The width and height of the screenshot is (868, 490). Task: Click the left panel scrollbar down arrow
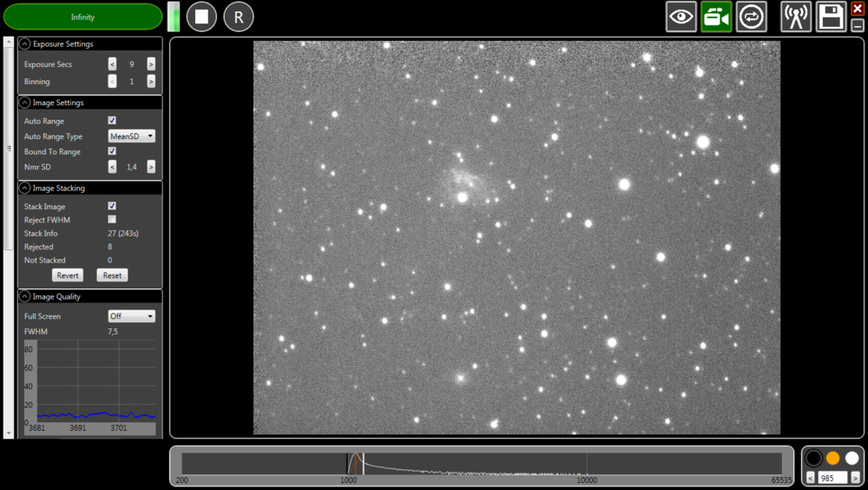point(9,434)
